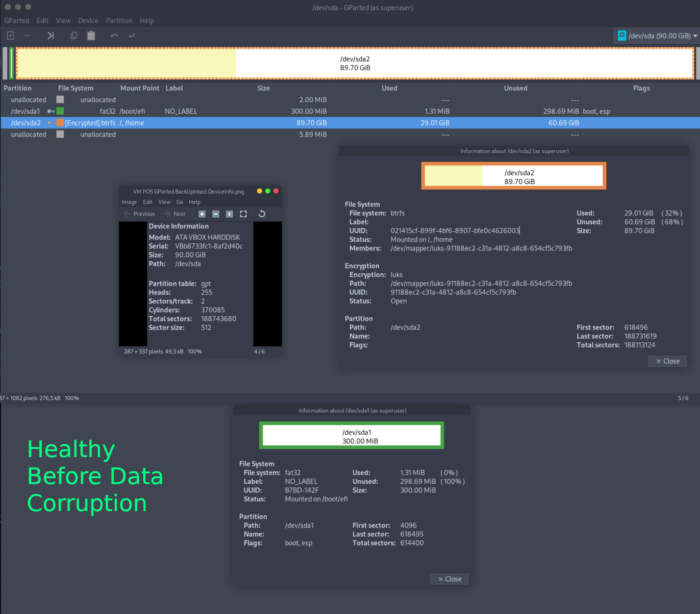The height and width of the screenshot is (614, 700).
Task: Click normal size icon in image viewer
Action: pyautogui.click(x=229, y=214)
